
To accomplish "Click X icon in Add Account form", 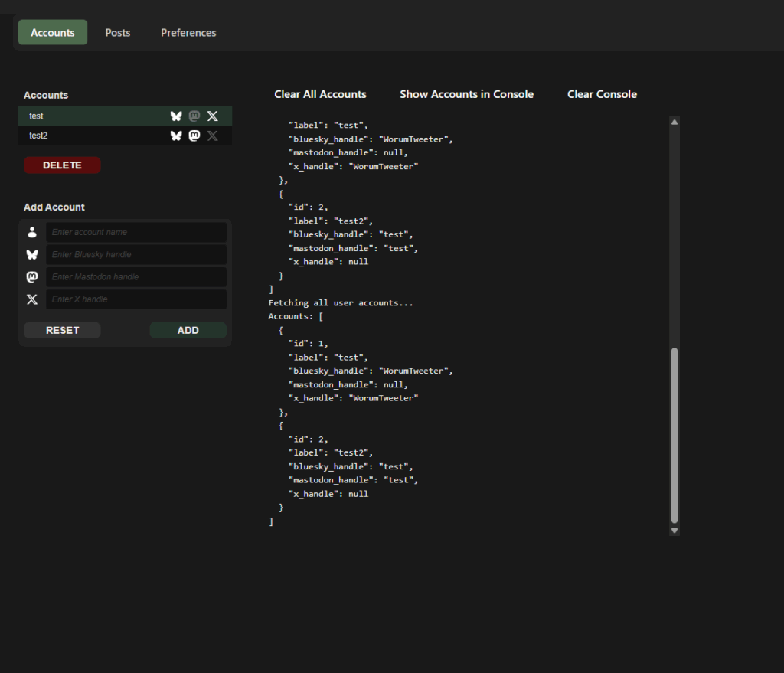I will [x=32, y=299].
